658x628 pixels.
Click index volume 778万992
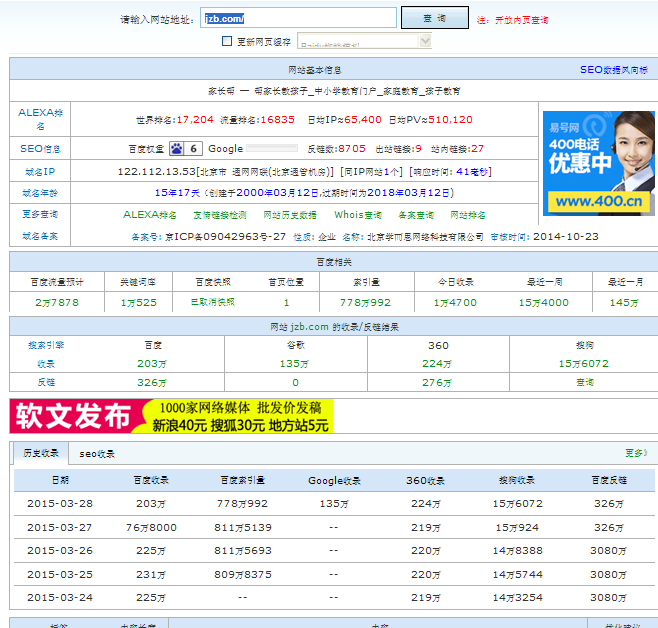point(366,302)
